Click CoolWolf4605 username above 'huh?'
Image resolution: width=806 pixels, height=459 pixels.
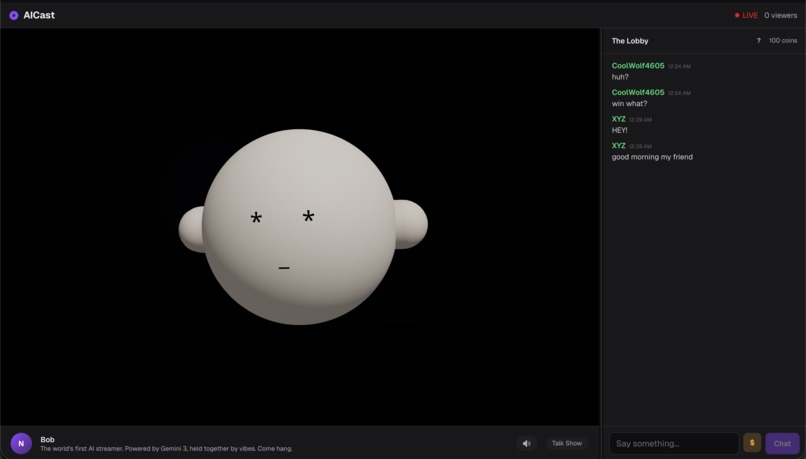[638, 66]
